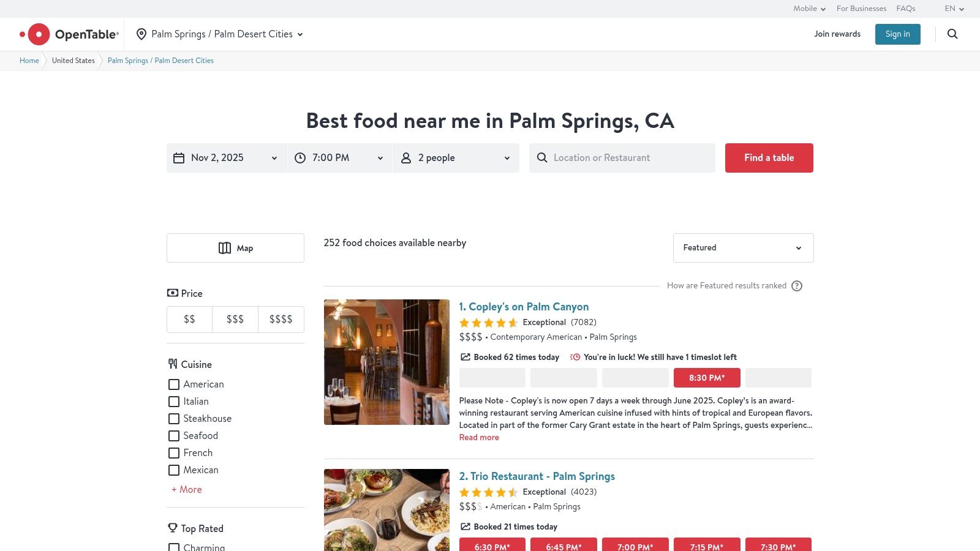The image size is (980, 551).
Task: Select the $$$$ price filter
Action: click(281, 319)
